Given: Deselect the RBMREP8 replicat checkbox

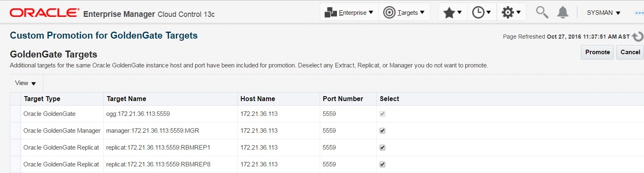Looking at the screenshot, I should [x=382, y=164].
